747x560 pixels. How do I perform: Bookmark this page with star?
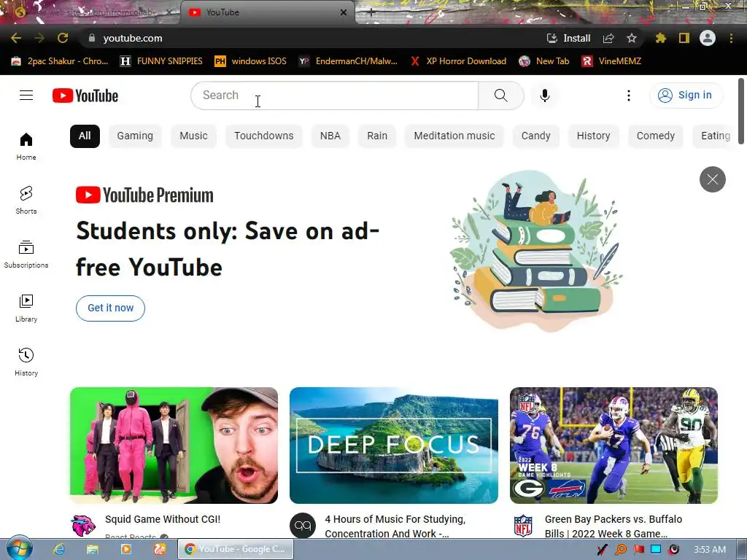(x=631, y=38)
